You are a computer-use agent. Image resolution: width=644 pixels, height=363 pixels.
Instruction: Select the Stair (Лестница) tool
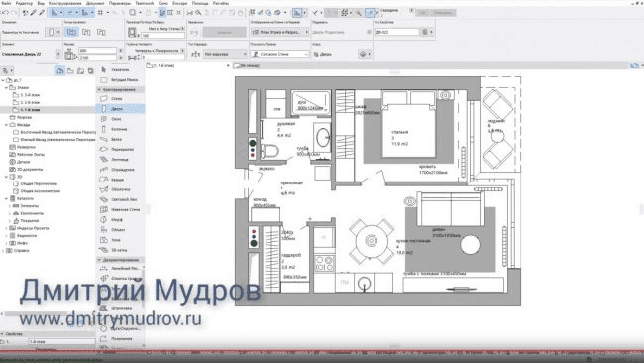(120, 159)
